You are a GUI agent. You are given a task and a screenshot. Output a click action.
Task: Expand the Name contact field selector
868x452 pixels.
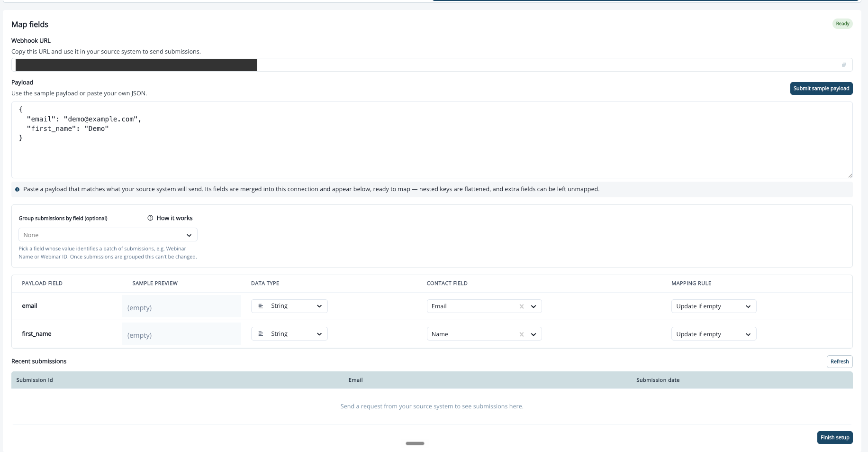533,334
